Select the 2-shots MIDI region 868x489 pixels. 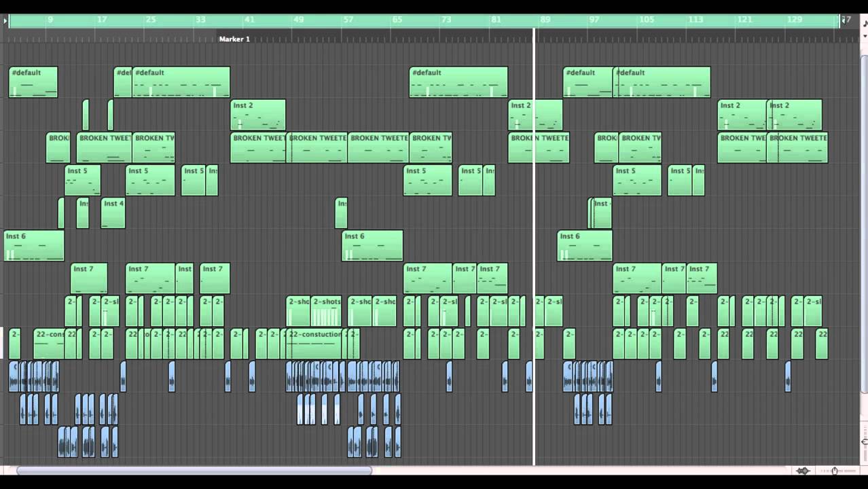pos(325,311)
